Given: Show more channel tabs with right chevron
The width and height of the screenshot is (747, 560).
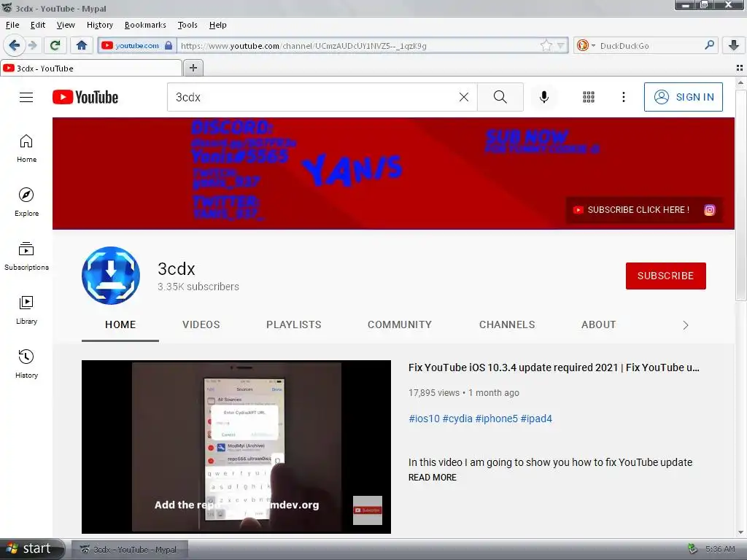Looking at the screenshot, I should pyautogui.click(x=686, y=325).
